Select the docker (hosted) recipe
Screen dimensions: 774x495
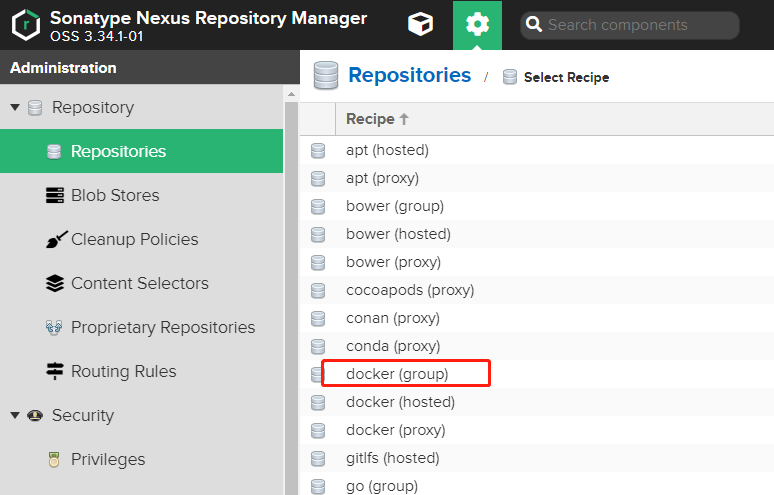point(400,402)
